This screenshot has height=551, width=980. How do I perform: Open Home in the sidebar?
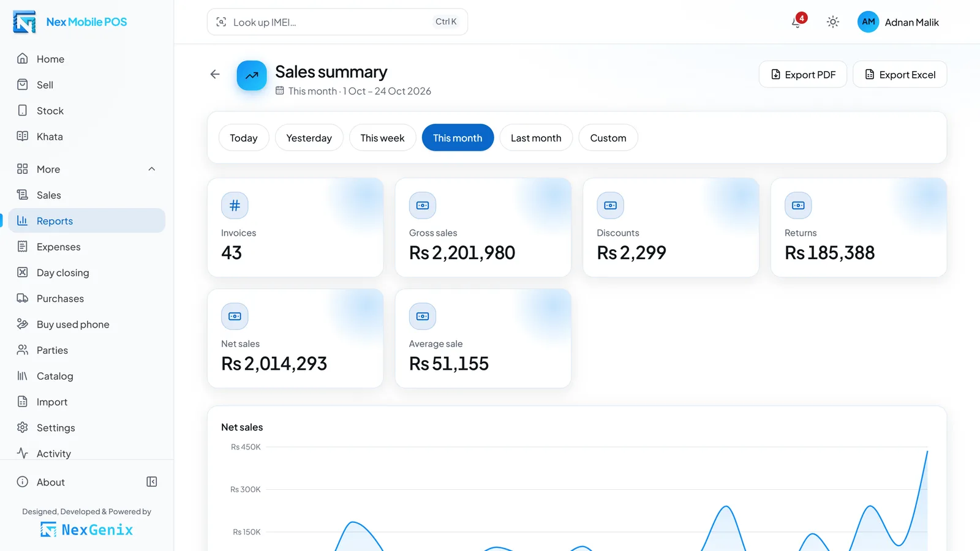tap(87, 59)
